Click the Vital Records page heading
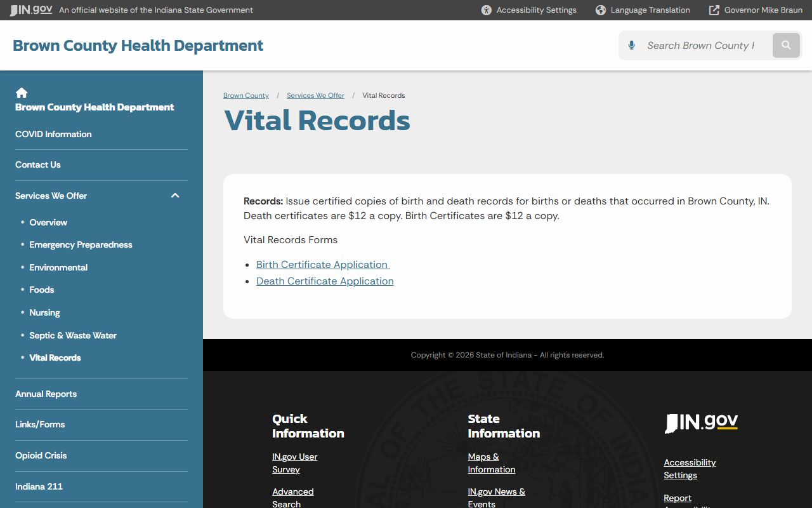This screenshot has height=508, width=812. point(317,121)
